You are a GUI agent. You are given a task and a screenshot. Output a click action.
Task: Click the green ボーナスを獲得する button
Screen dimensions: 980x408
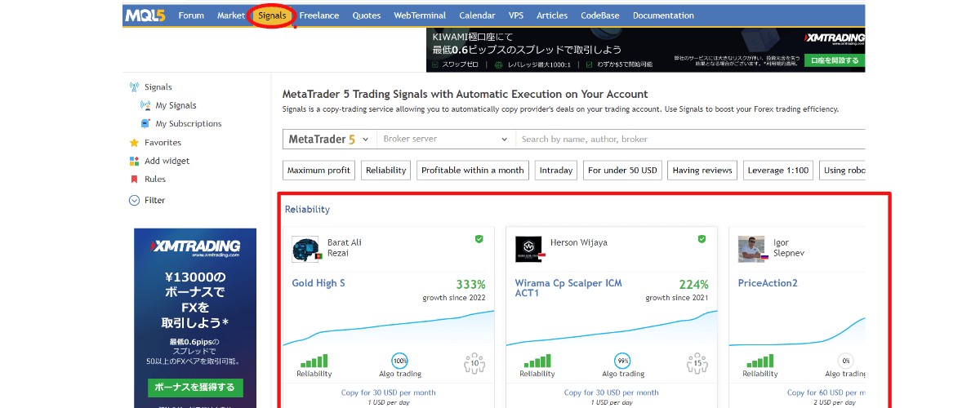[195, 388]
